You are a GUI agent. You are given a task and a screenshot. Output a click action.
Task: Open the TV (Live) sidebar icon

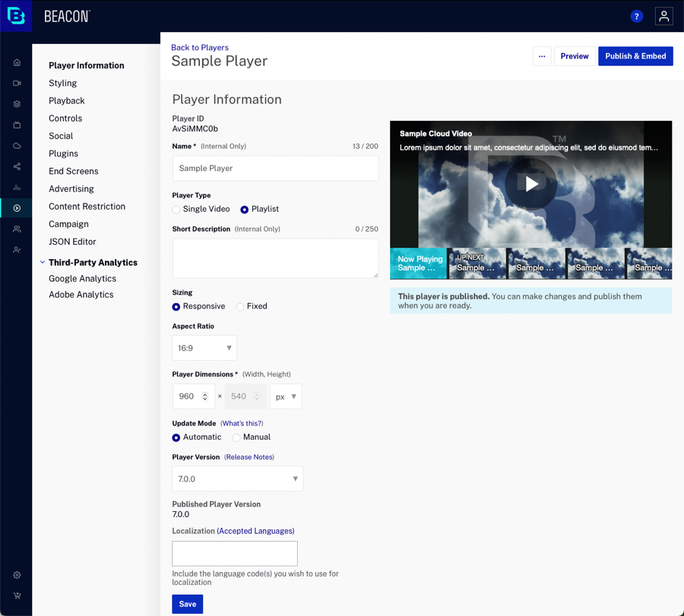[x=17, y=125]
